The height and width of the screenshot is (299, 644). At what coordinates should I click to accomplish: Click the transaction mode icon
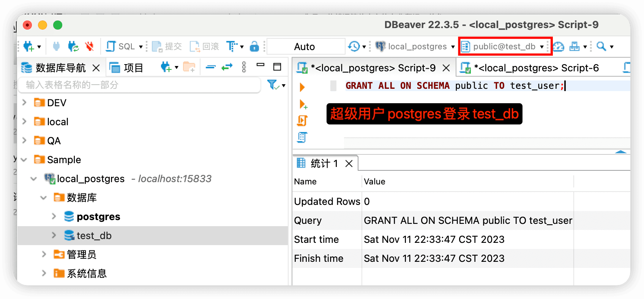click(232, 46)
